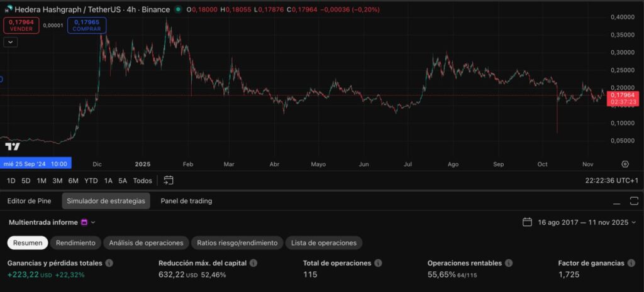Viewport: 644px width, 292px height.
Task: Click the 2025 label on time axis
Action: click(143, 164)
